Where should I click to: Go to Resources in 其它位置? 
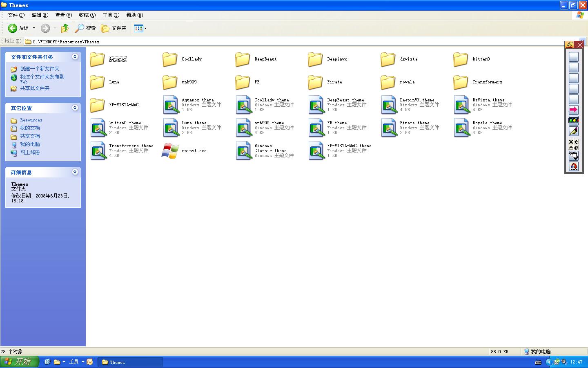tap(31, 120)
